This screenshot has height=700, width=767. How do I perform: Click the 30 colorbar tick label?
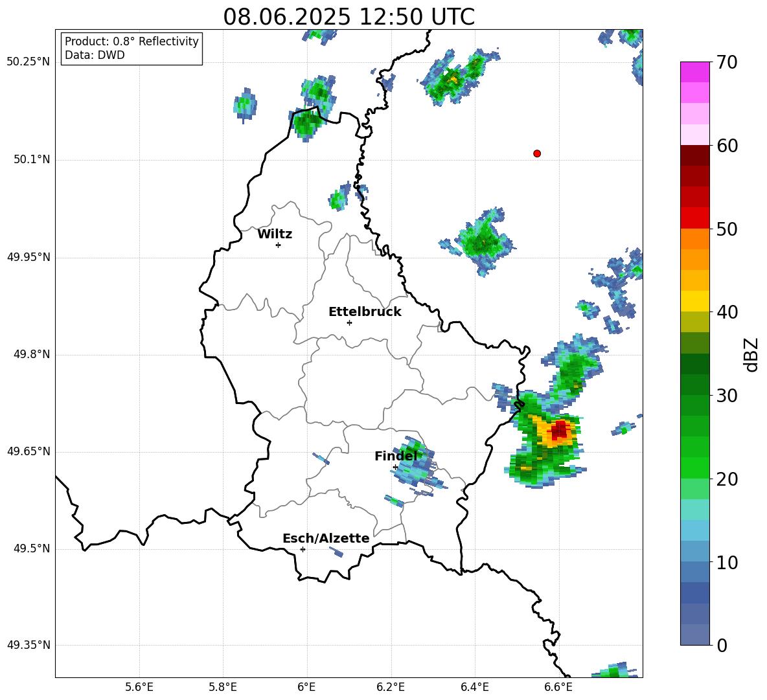pyautogui.click(x=727, y=396)
